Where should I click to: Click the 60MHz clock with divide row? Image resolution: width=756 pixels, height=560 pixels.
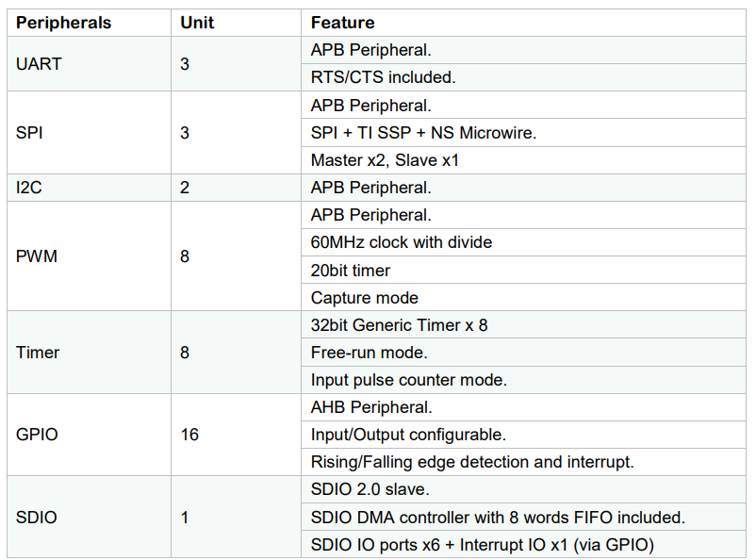point(523,242)
